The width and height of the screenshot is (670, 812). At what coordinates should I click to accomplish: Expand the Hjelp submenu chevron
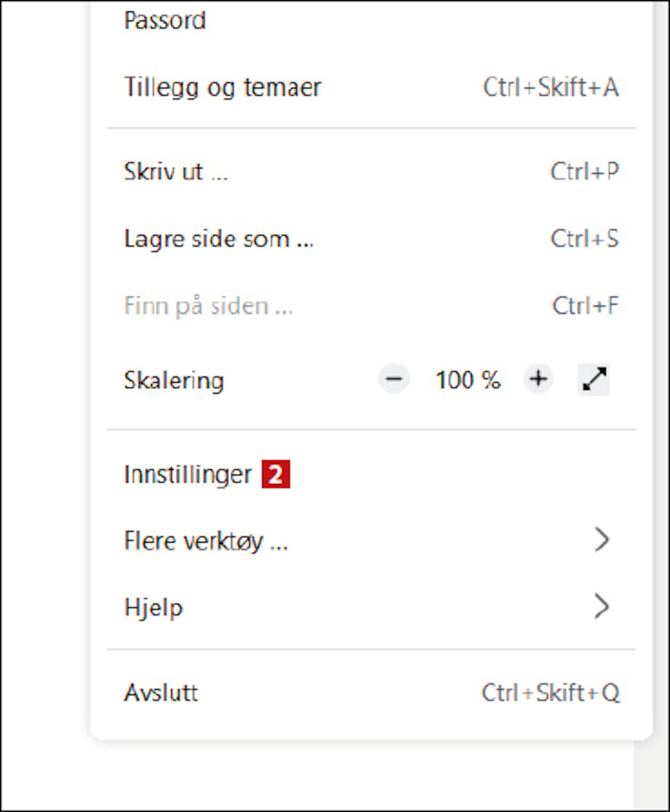coord(602,606)
